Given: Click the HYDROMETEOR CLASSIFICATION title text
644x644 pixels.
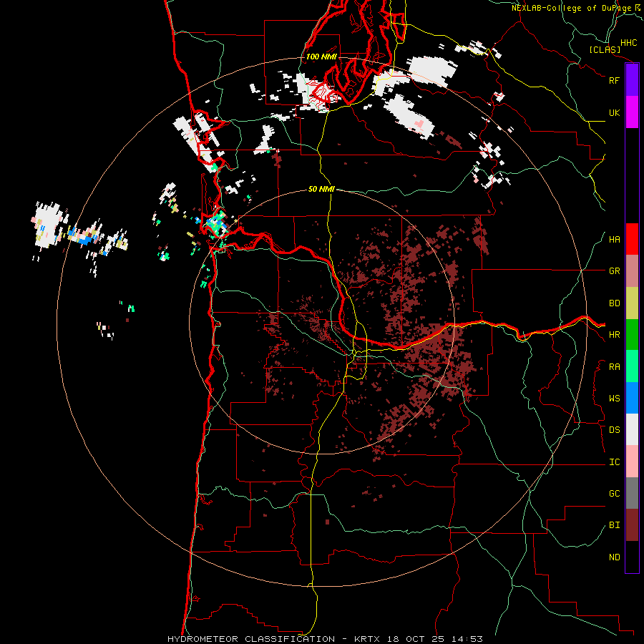Looking at the screenshot, I should [x=251, y=639].
